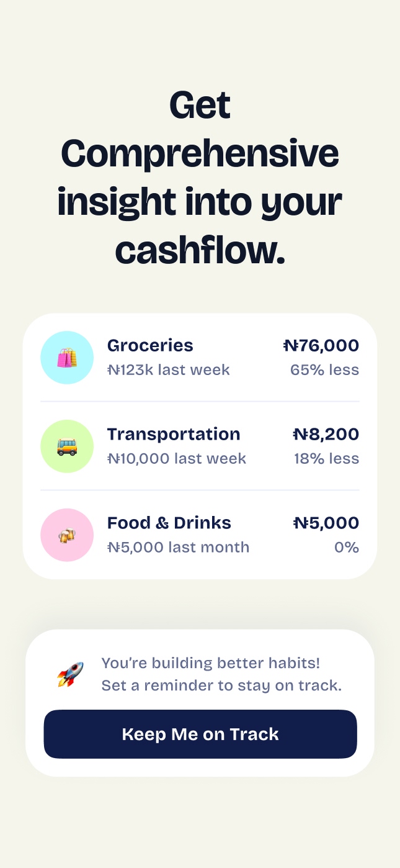This screenshot has width=400, height=868.
Task: Open the Groceries category label
Action: (150, 346)
